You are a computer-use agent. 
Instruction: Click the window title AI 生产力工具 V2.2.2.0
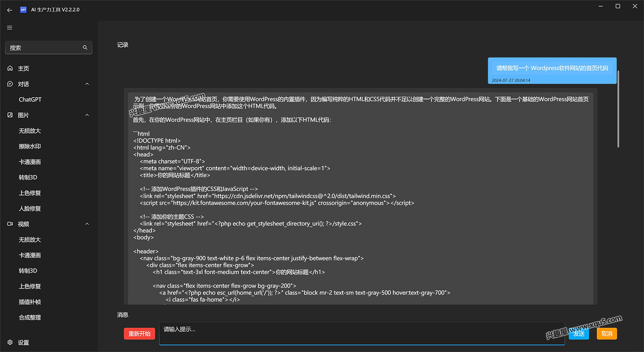(55, 9)
